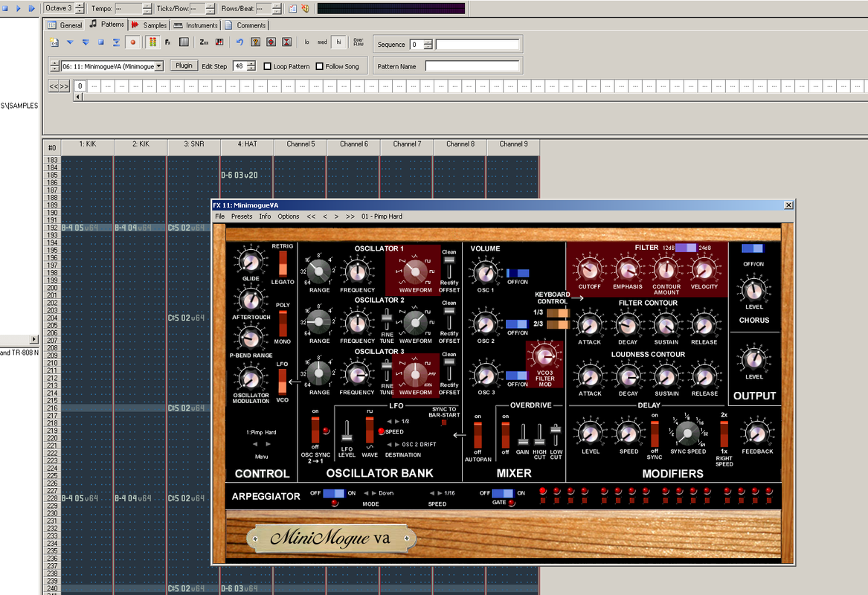
Task: Click the Oscillator 2 FINE TUNE slider
Action: [x=387, y=319]
